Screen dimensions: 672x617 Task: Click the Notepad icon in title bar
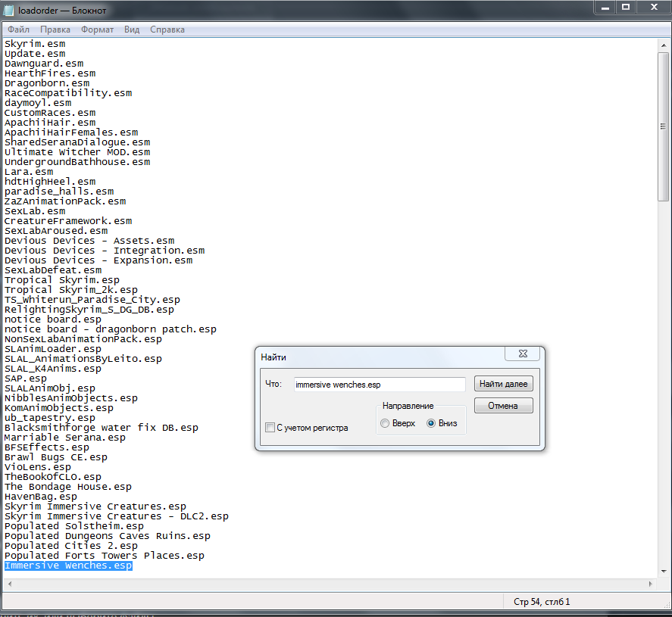click(10, 10)
